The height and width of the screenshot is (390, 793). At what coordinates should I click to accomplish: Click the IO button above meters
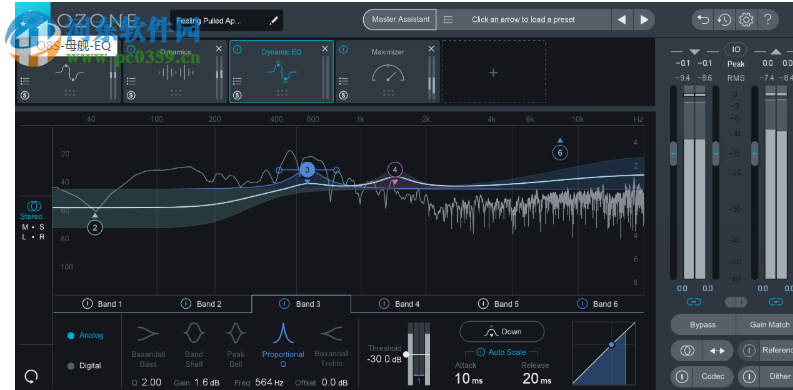click(x=736, y=49)
